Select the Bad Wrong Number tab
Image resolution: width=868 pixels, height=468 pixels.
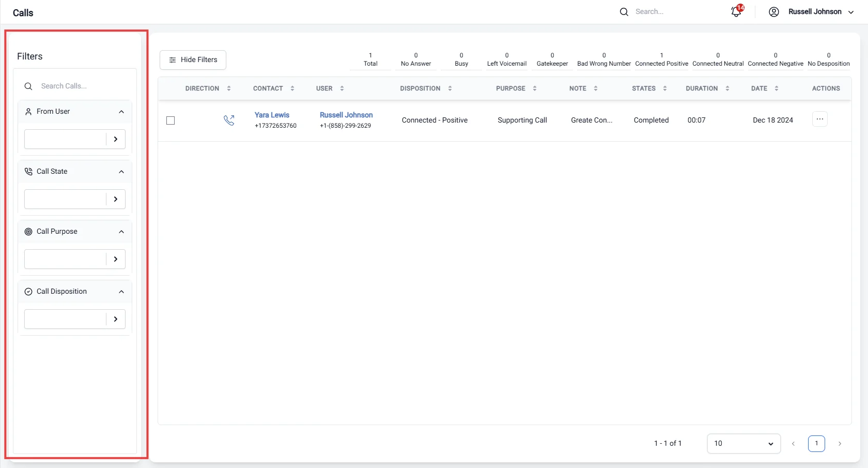point(604,59)
